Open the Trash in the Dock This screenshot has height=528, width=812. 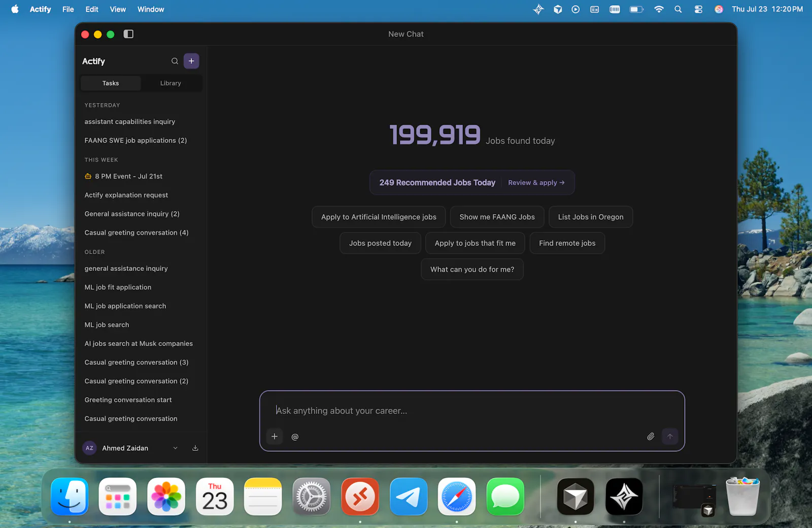[x=743, y=497]
